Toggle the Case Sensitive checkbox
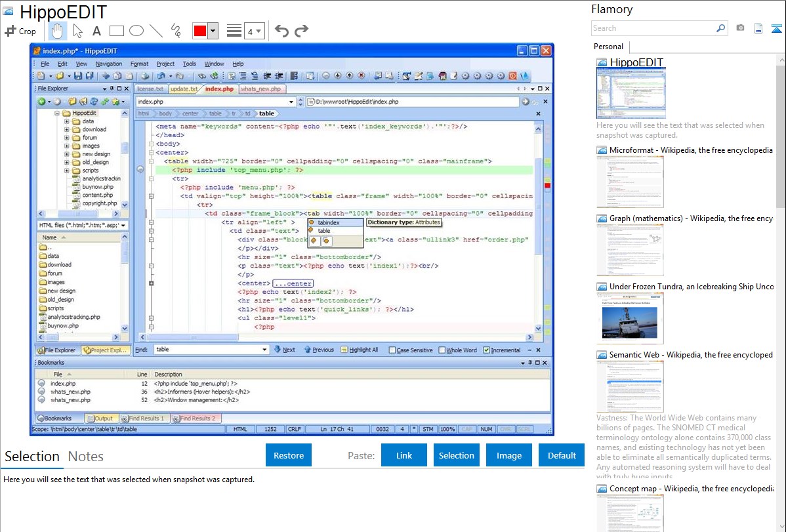The height and width of the screenshot is (532, 786). (x=392, y=350)
